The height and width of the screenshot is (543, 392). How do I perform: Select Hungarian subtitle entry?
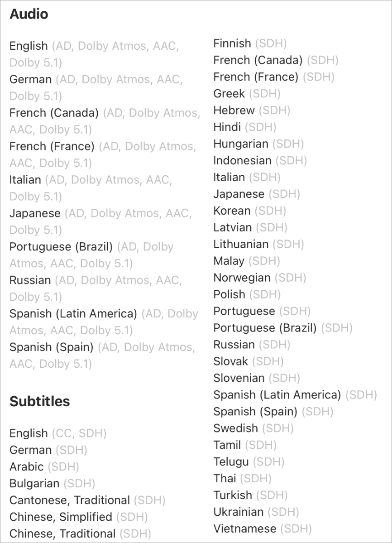[241, 144]
